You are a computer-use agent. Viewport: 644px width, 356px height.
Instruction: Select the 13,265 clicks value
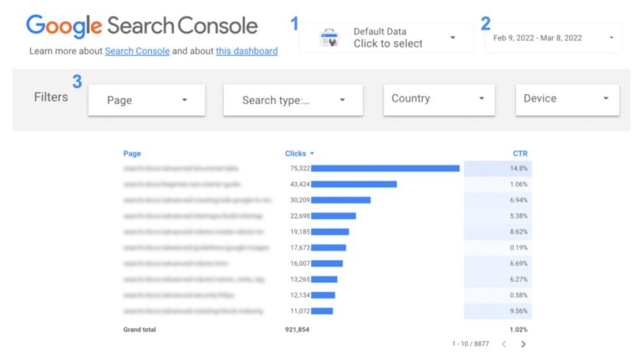click(x=300, y=279)
